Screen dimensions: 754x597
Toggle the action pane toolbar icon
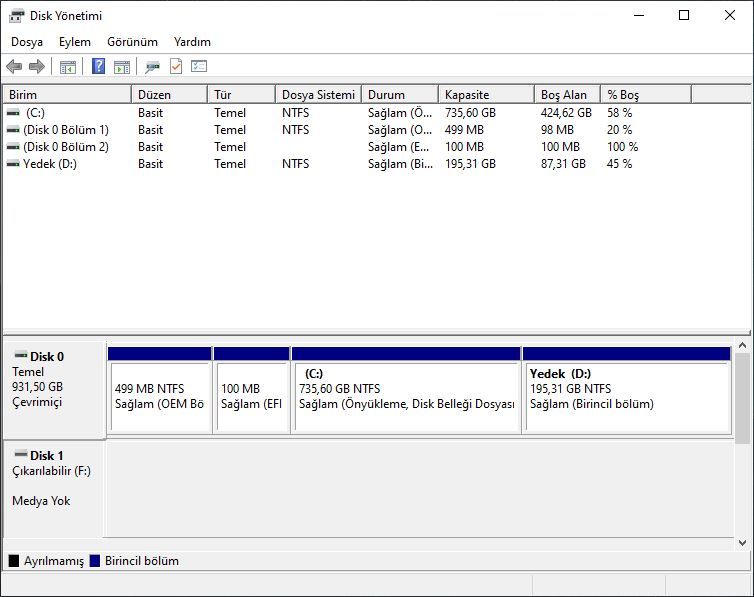pyautogui.click(x=122, y=67)
